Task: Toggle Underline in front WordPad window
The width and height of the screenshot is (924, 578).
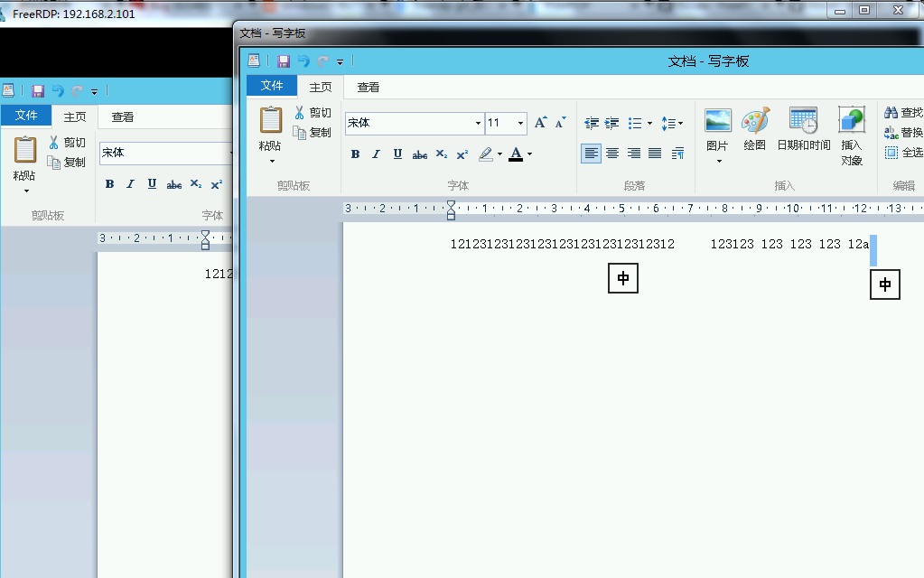Action: [x=397, y=154]
